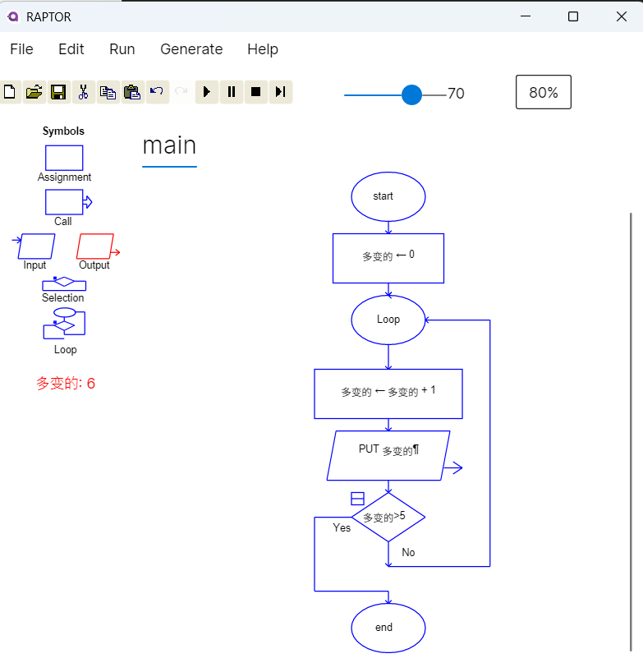Pick the red Output symbol

tap(95, 246)
